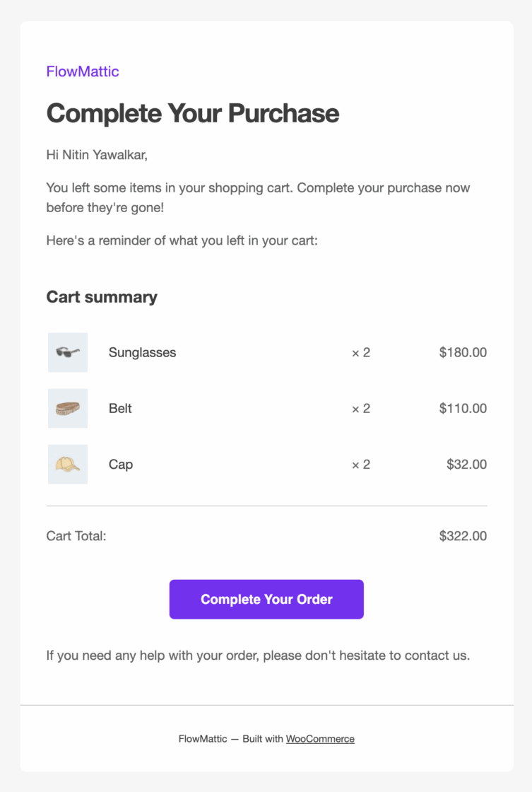Image resolution: width=532 pixels, height=792 pixels.
Task: Click the Belt product thumbnail
Action: 68,408
